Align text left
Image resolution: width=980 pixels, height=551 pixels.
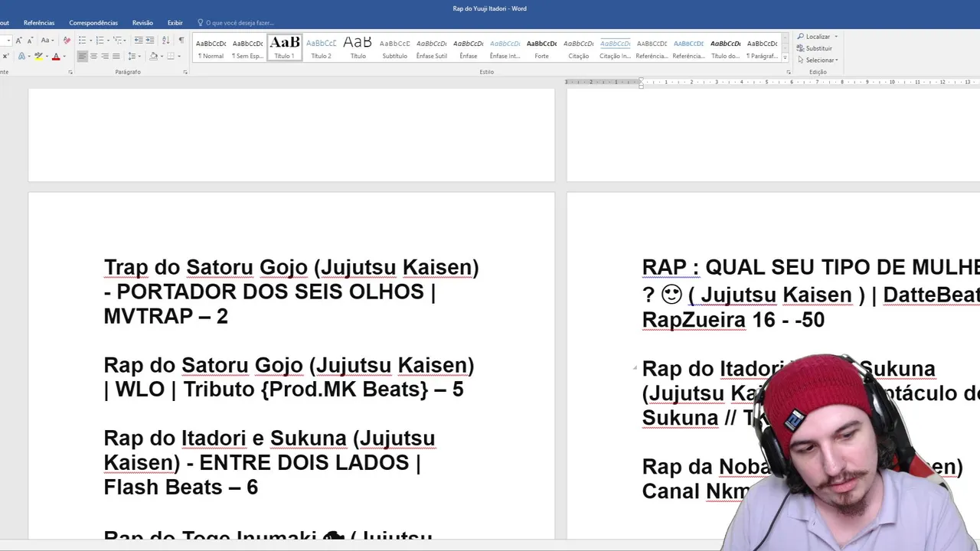[x=82, y=56]
